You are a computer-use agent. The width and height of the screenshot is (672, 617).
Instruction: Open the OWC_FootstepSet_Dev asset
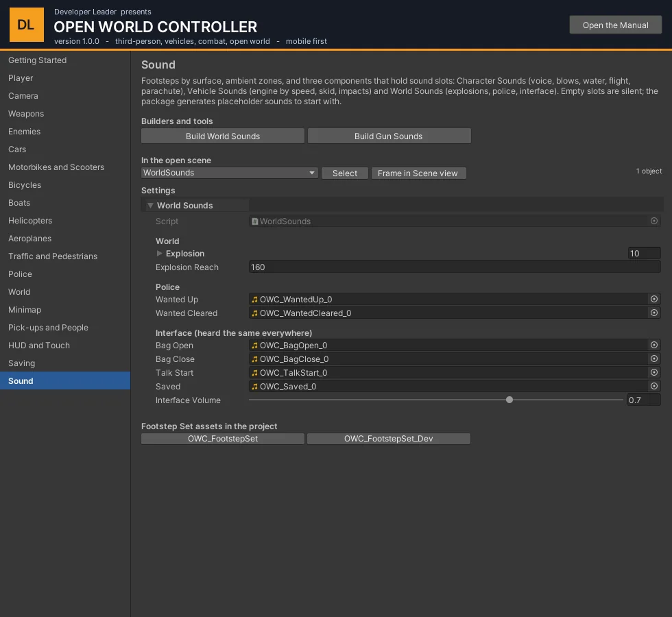[x=389, y=439]
